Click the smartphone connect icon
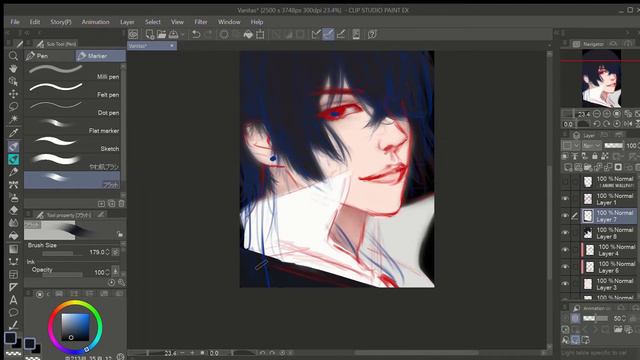The height and width of the screenshot is (360, 640). (356, 34)
